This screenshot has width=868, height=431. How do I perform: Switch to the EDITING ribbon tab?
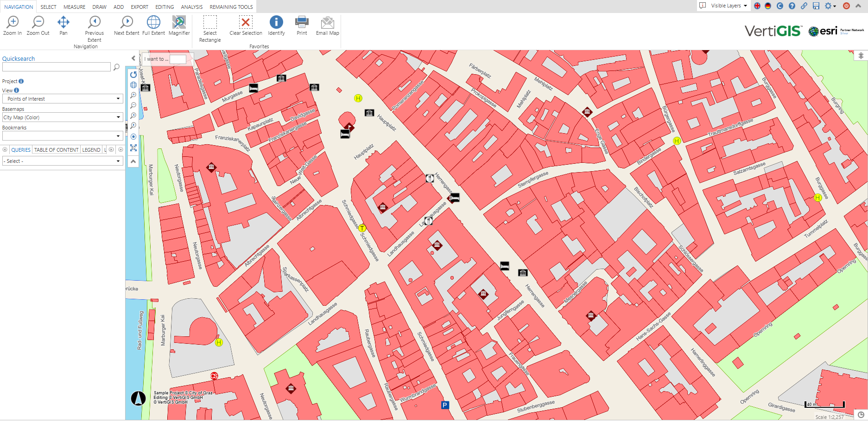click(165, 6)
